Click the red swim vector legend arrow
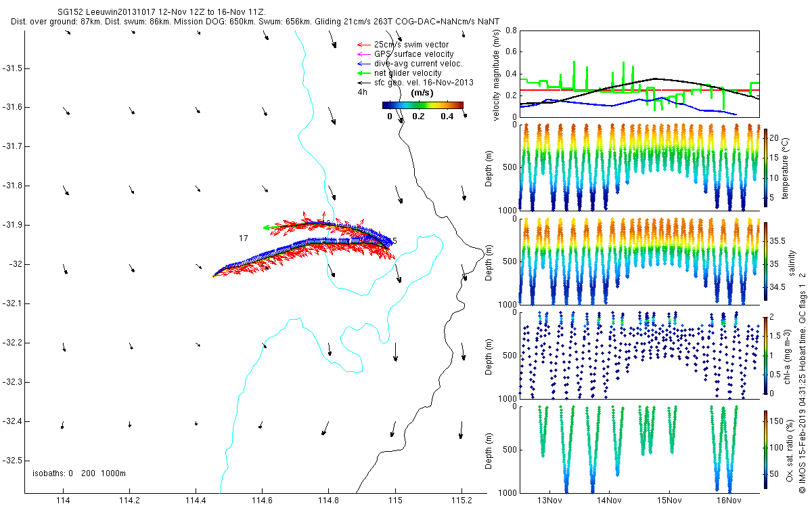Screen dimensions: 812x508 coord(364,45)
